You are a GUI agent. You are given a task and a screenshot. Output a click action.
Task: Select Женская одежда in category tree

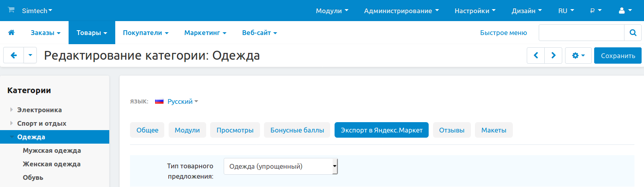(x=51, y=164)
